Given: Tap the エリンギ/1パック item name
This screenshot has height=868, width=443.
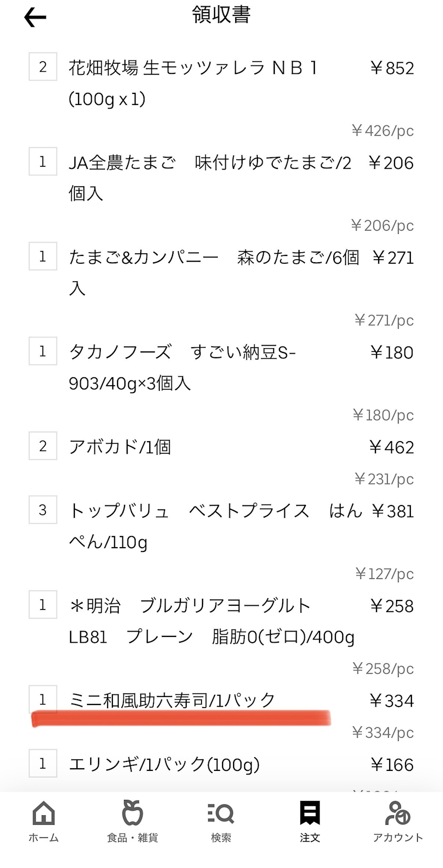Looking at the screenshot, I should click(x=164, y=764).
